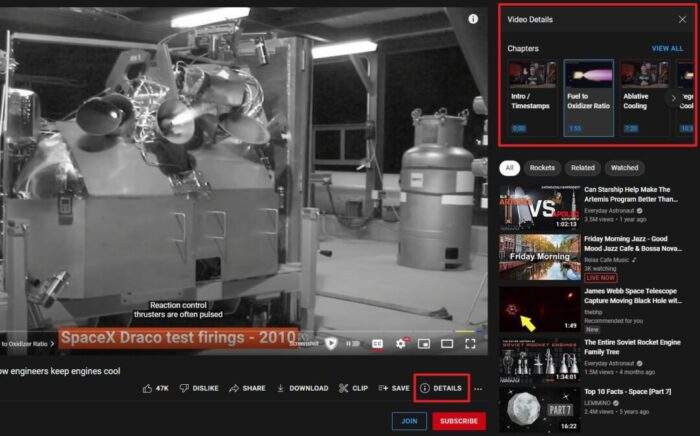Screen dimensions: 700x436
Task: Click the 'to Oxidizer Ratio' chapter label in player
Action: [x=27, y=344]
